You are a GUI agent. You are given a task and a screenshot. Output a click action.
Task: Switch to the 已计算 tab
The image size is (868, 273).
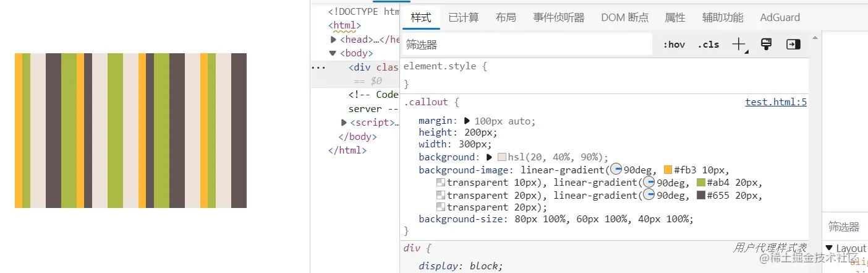coord(464,17)
